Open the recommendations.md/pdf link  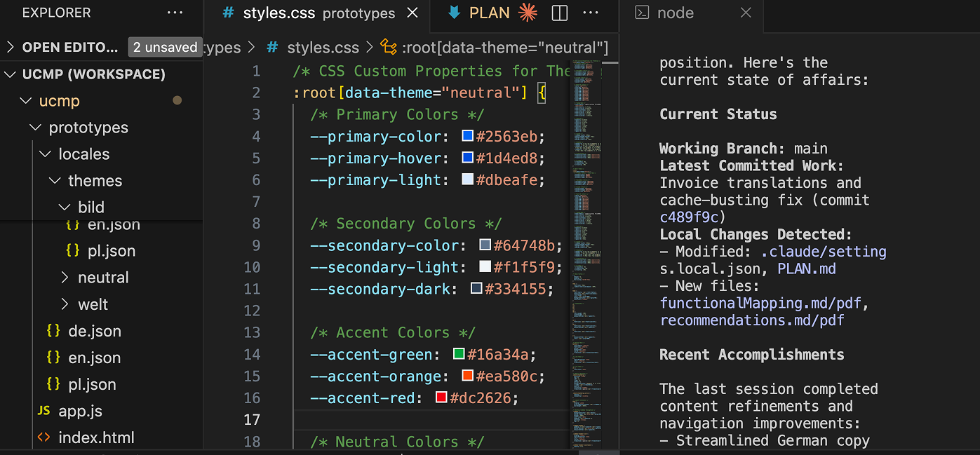[x=751, y=320]
